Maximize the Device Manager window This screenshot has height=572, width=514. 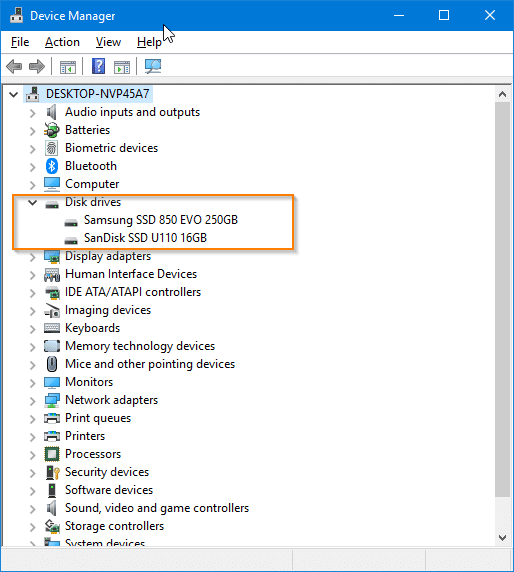(x=444, y=15)
